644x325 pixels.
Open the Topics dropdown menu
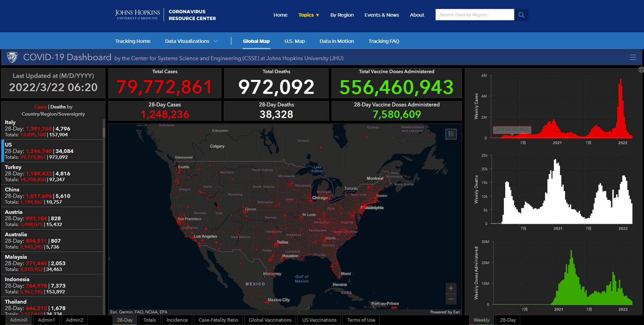point(309,15)
